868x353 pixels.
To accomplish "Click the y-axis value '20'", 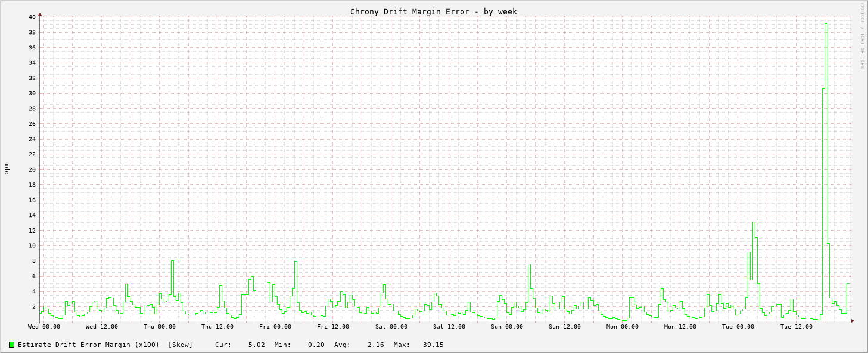I will click(x=32, y=169).
